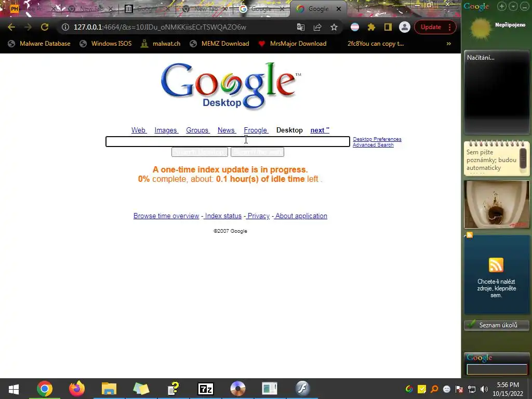
Task: Reload the page with the refresh icon
Action: click(45, 27)
